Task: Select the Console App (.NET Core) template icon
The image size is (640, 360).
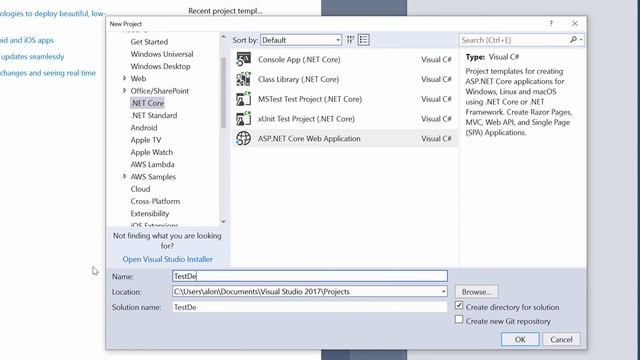Action: 244,60
